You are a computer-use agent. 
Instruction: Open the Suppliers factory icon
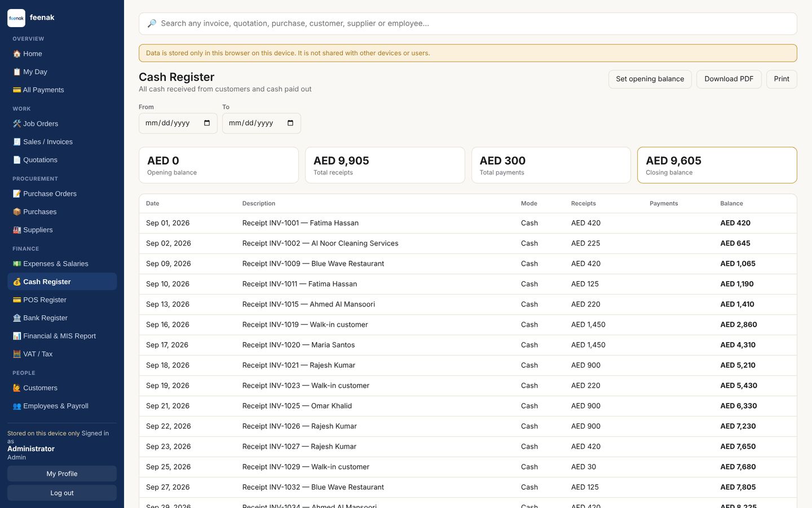17,230
